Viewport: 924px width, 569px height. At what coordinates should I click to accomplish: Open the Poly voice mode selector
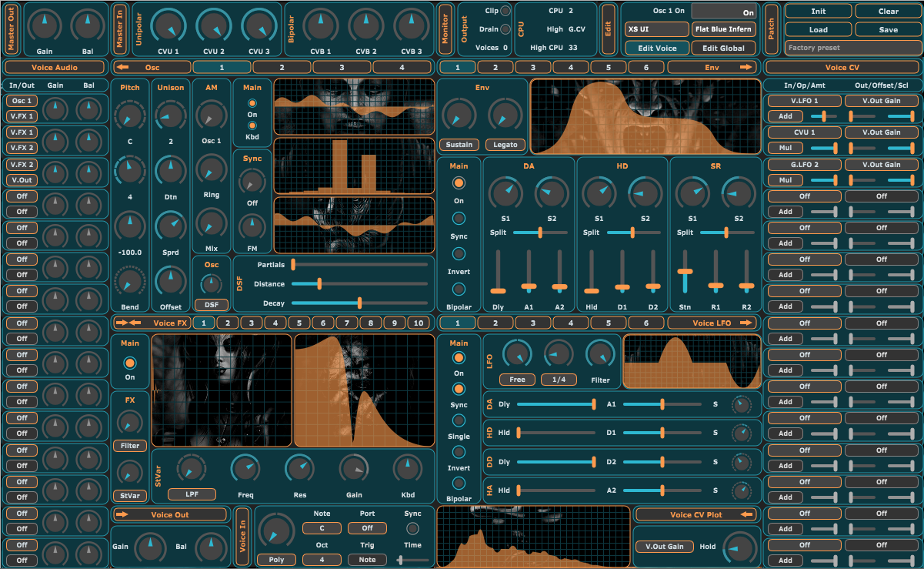[276, 560]
